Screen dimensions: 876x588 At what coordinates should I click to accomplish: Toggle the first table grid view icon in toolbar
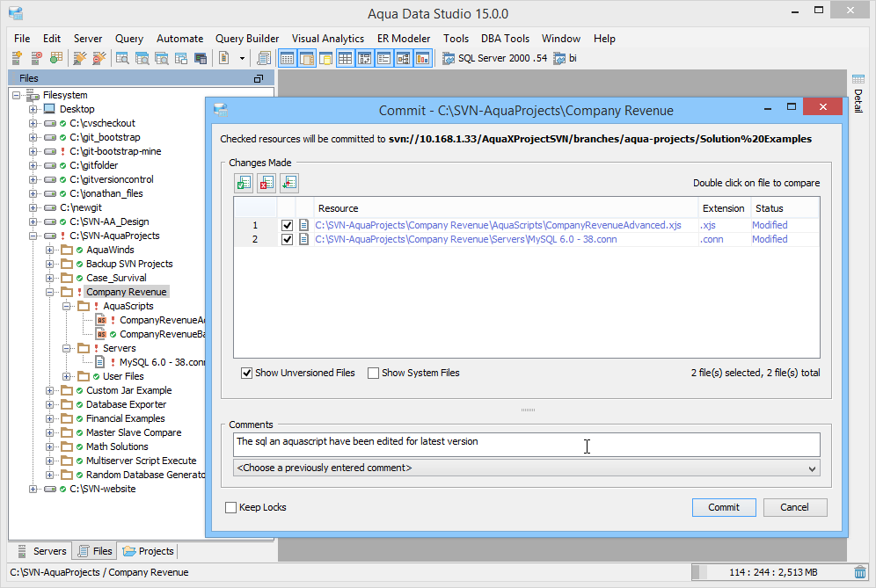click(287, 58)
